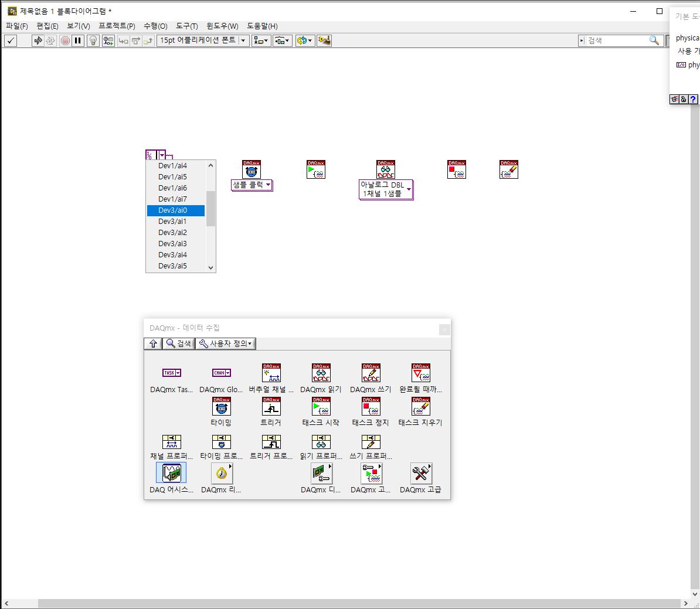Click the Step Over toolbar icon
700x609 pixels.
pos(135,40)
